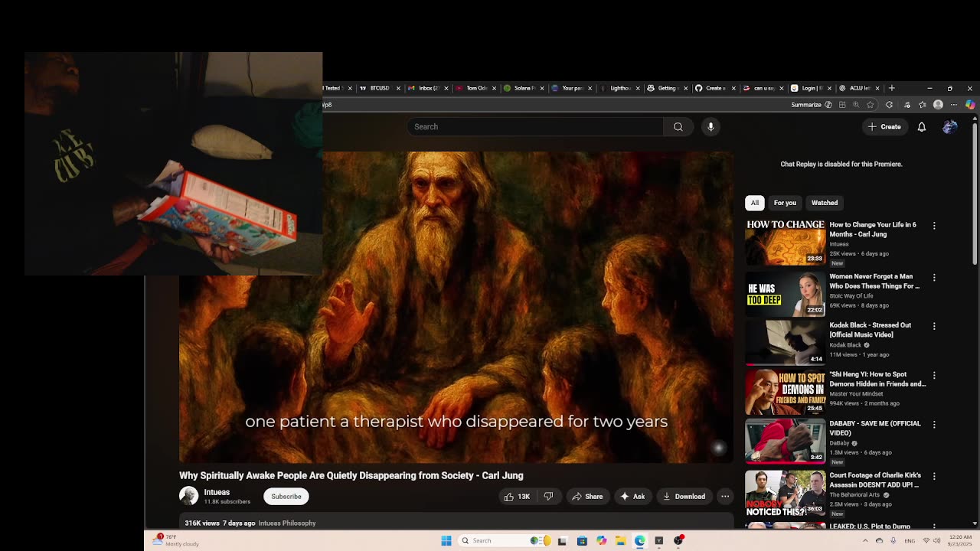This screenshot has width=980, height=551.
Task: Click the YouTube search field
Action: [x=535, y=127]
